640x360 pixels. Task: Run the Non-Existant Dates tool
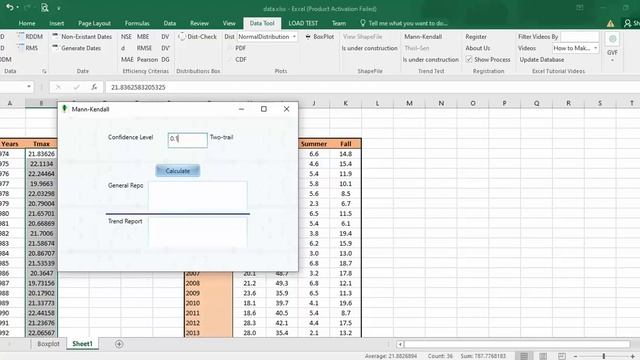[82, 36]
